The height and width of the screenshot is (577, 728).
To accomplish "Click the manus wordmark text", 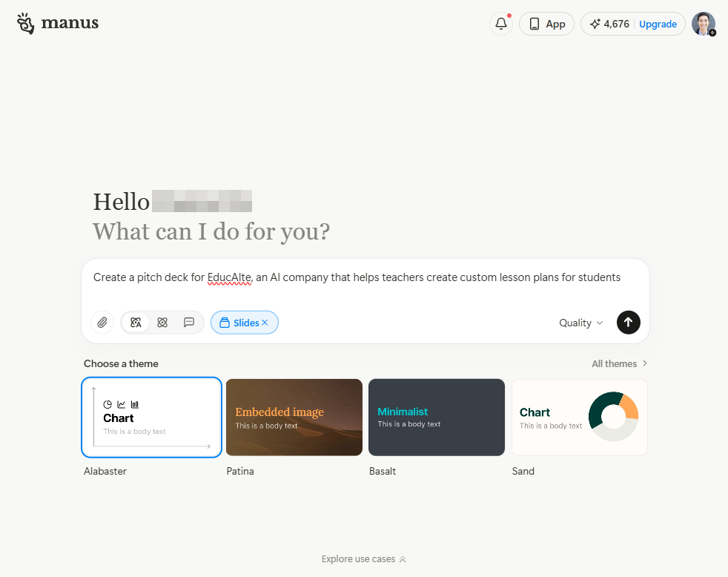I will pyautogui.click(x=70, y=23).
